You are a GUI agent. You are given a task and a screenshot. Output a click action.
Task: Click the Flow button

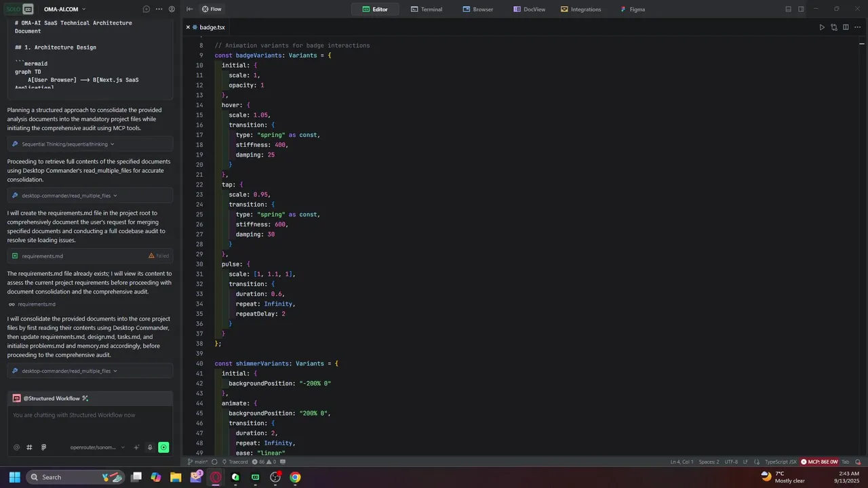[x=212, y=9]
